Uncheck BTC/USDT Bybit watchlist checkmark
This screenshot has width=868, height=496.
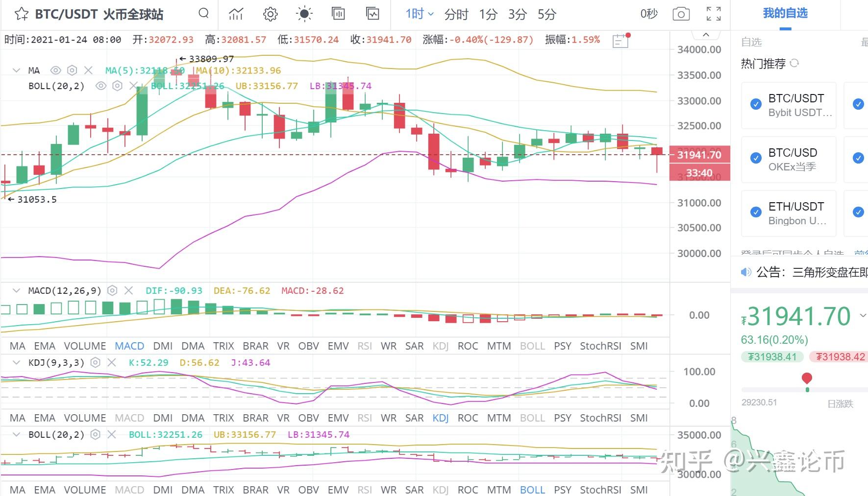pos(756,104)
